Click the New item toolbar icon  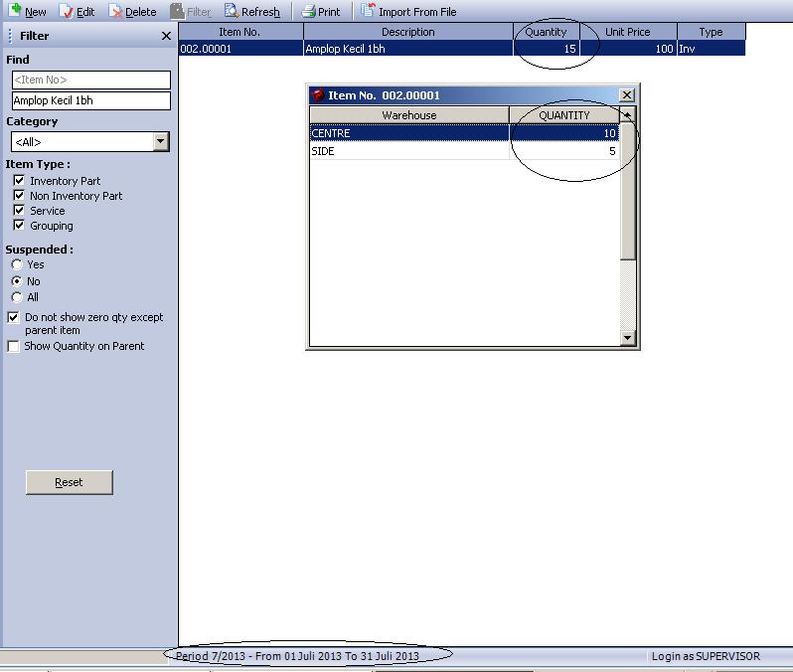click(x=15, y=11)
